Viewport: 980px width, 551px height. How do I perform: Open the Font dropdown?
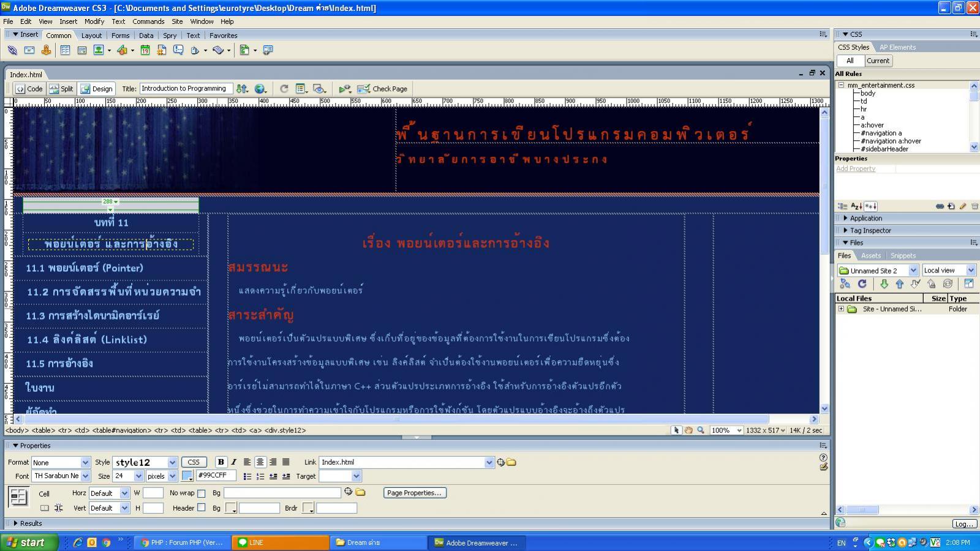point(61,476)
